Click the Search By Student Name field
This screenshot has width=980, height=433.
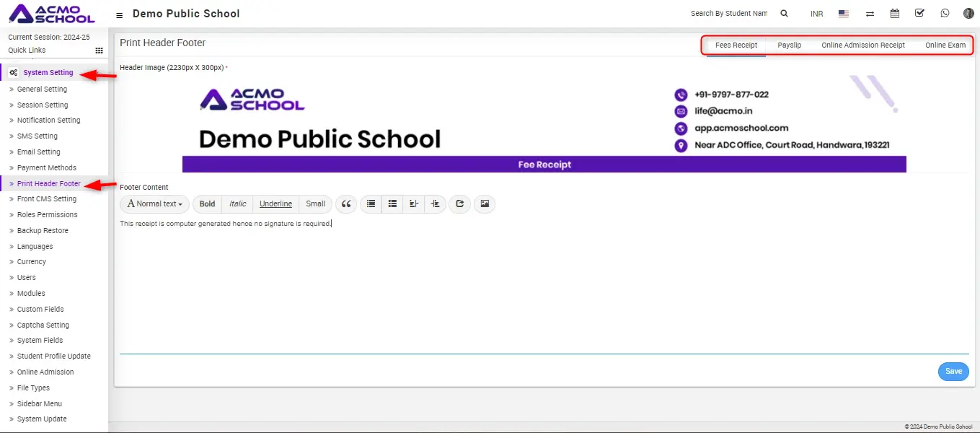pos(728,14)
